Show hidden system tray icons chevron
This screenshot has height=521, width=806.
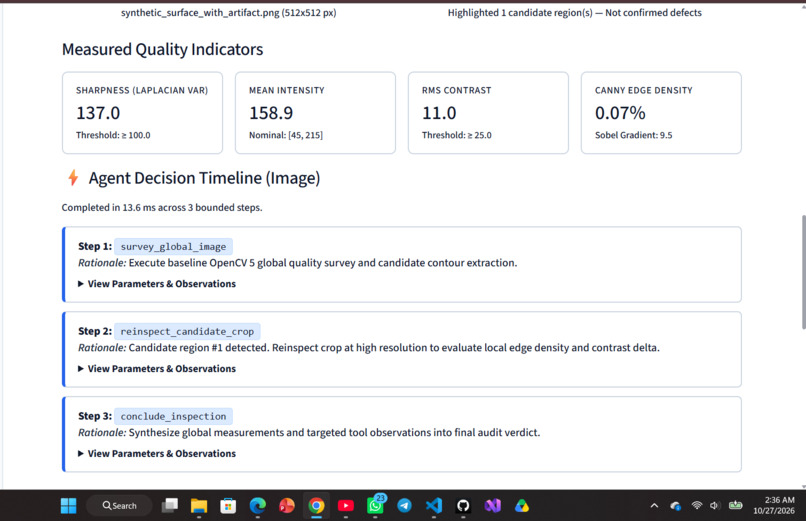(654, 506)
